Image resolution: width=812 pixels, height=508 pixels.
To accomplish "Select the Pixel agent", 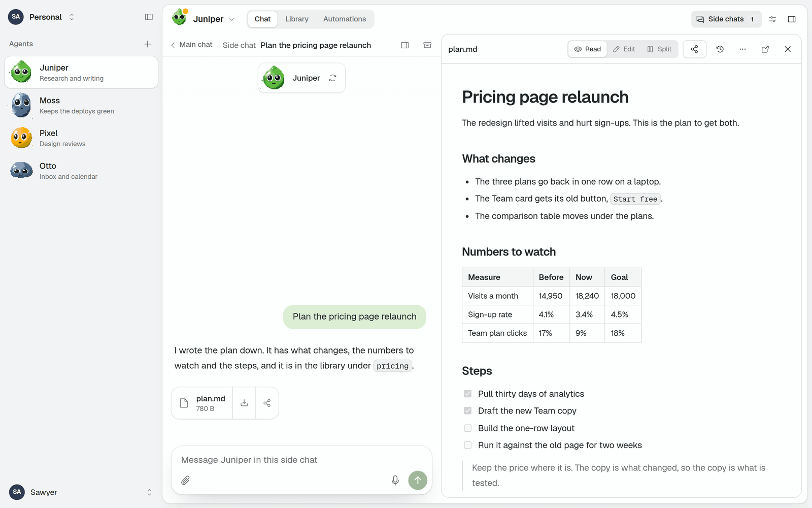I will coord(81,138).
